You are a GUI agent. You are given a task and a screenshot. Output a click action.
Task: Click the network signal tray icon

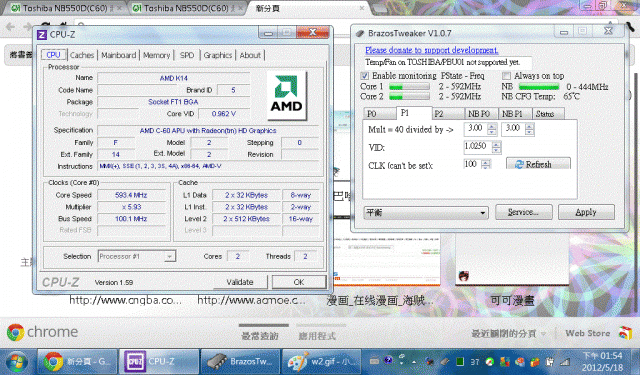click(565, 362)
